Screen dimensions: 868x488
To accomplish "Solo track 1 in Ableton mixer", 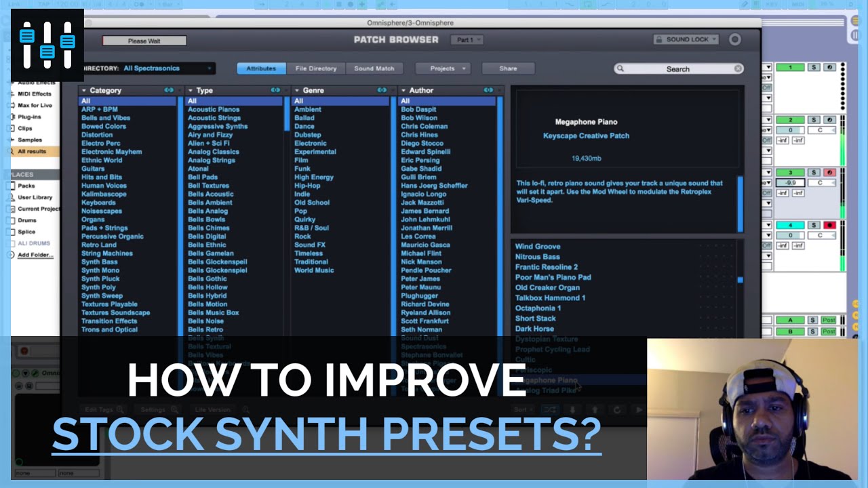I will click(x=814, y=67).
